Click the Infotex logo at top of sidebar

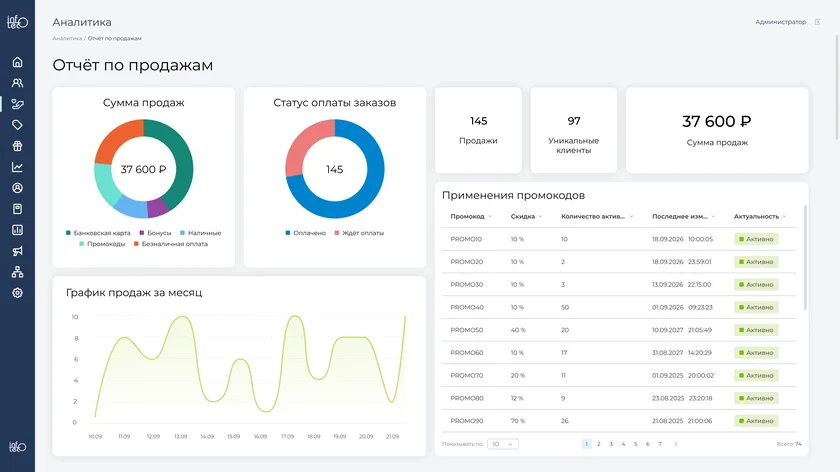17,22
